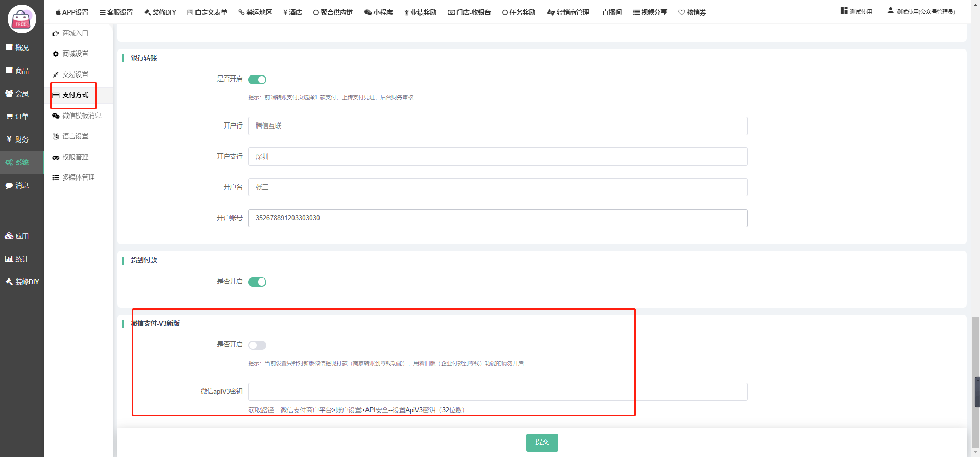Click the green 提交 submit button
The height and width of the screenshot is (457, 980).
click(542, 442)
